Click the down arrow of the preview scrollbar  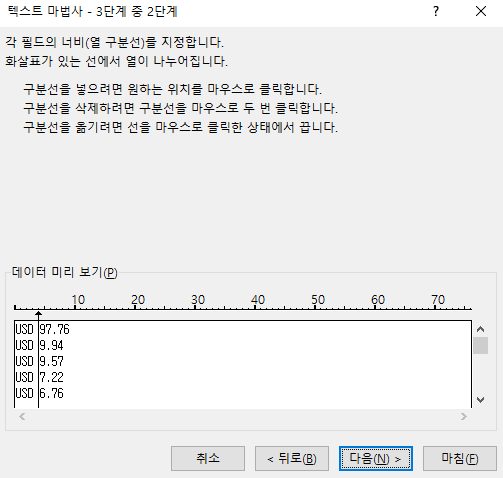pyautogui.click(x=480, y=399)
